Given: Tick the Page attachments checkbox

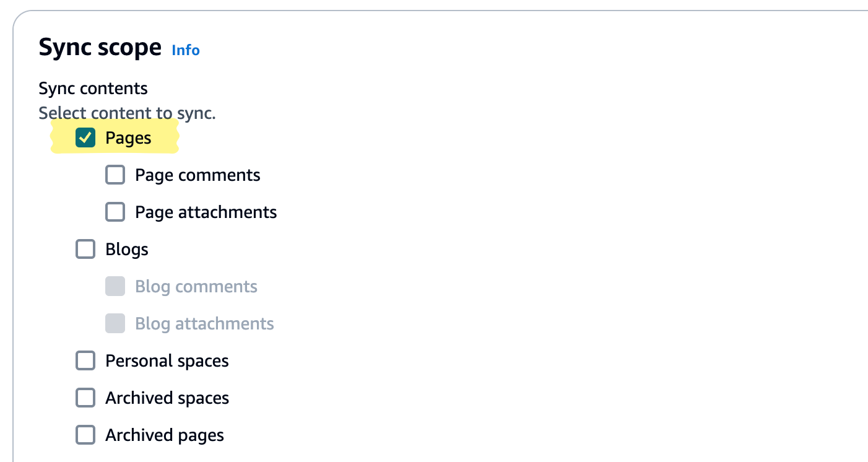Looking at the screenshot, I should point(115,212).
